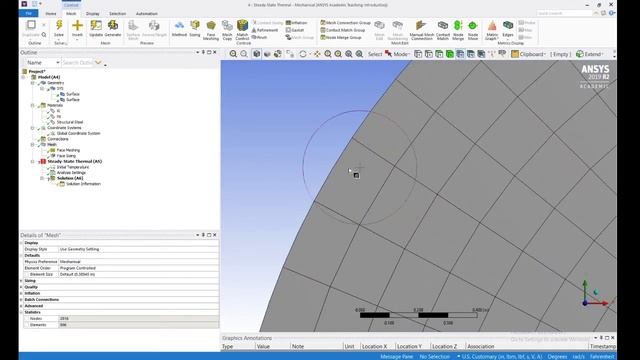Switch to the Automation ribbon tab
This screenshot has height=360, width=640.
(147, 14)
